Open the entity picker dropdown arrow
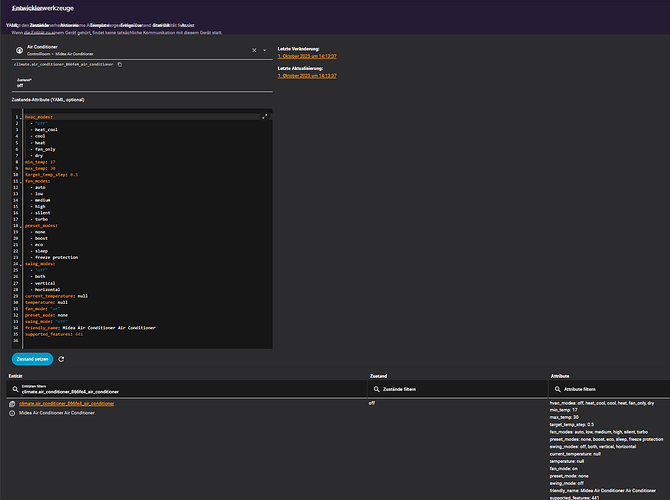The width and height of the screenshot is (670, 500). tap(264, 50)
